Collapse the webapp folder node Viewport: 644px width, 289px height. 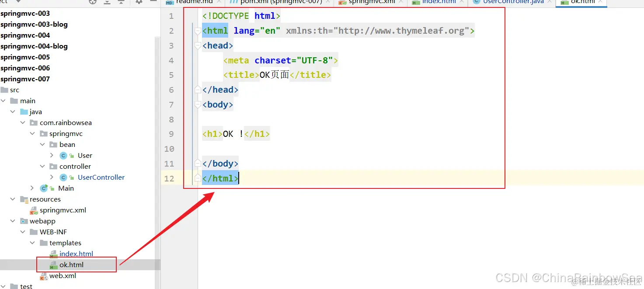tap(13, 221)
